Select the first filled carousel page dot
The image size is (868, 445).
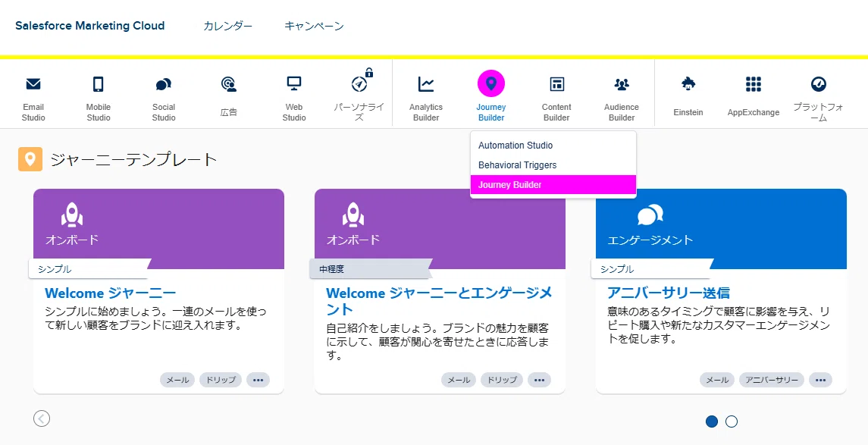712,421
